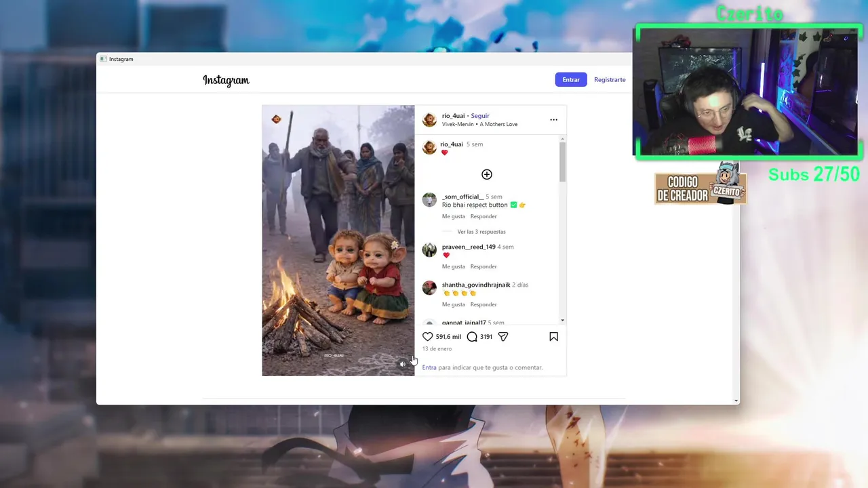This screenshot has width=868, height=488.
Task: Click comments scrollbar down arrow
Action: click(562, 320)
